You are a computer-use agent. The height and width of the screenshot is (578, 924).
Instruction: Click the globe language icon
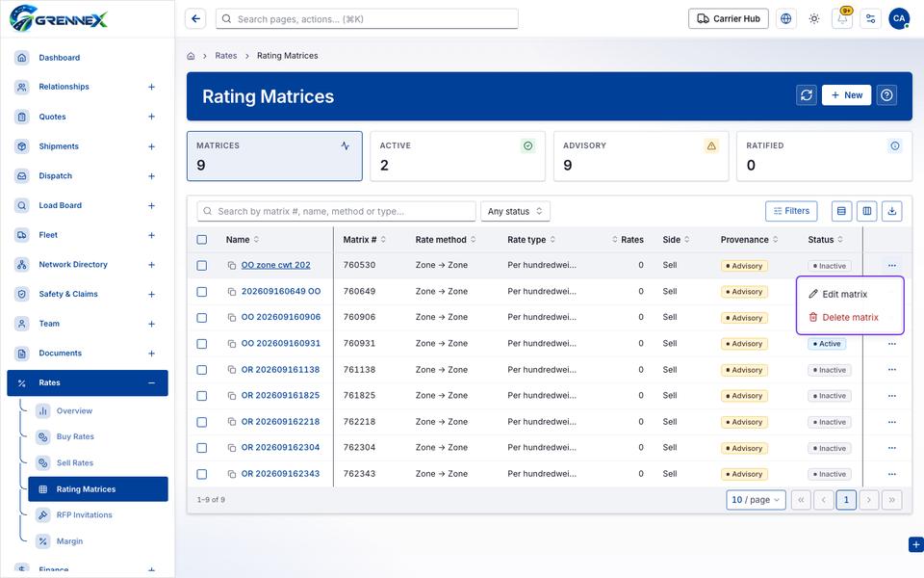pyautogui.click(x=785, y=19)
